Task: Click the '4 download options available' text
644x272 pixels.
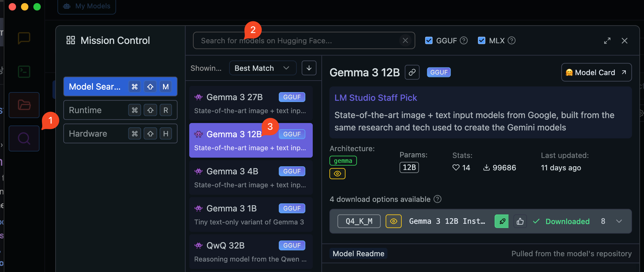Action: click(x=380, y=199)
